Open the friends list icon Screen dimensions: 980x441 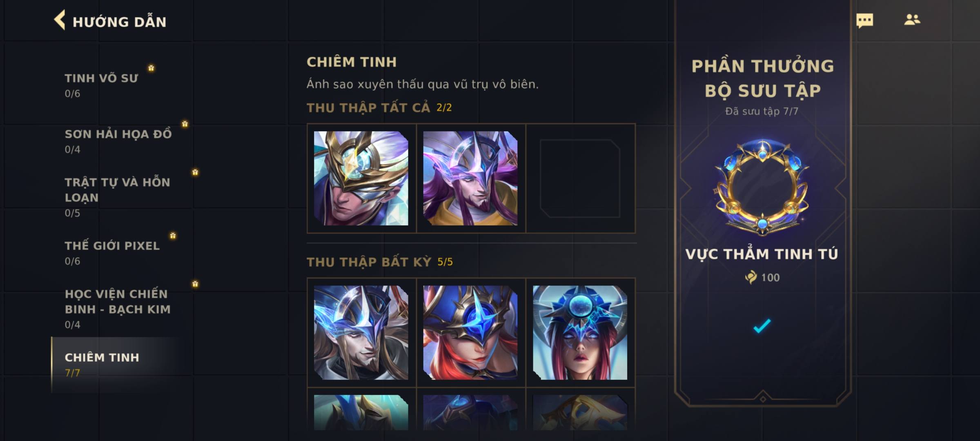point(912,20)
